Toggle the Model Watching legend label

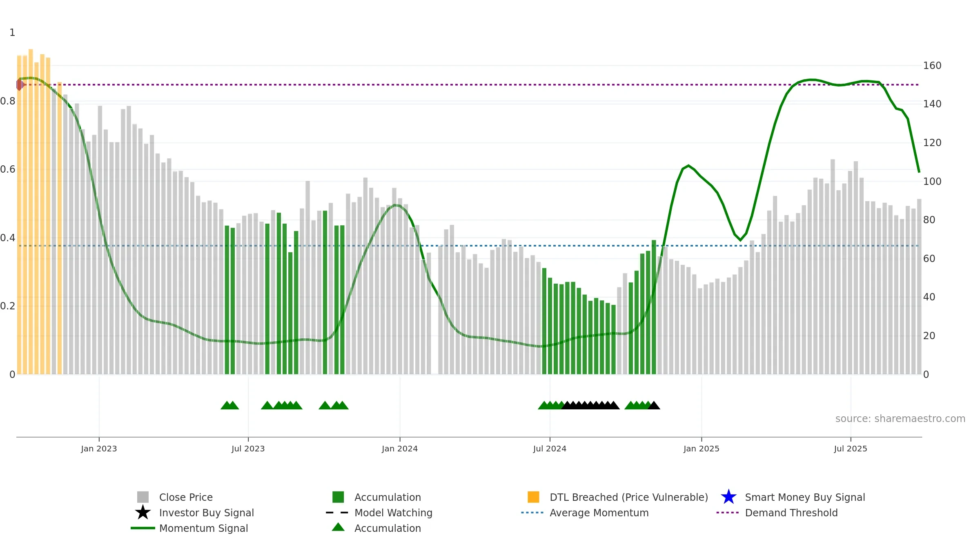tap(393, 513)
